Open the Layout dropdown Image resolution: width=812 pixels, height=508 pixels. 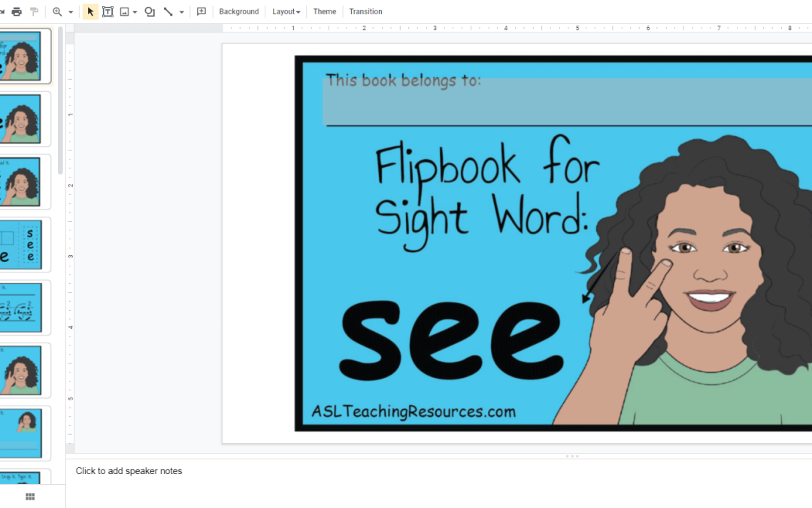[x=286, y=11]
